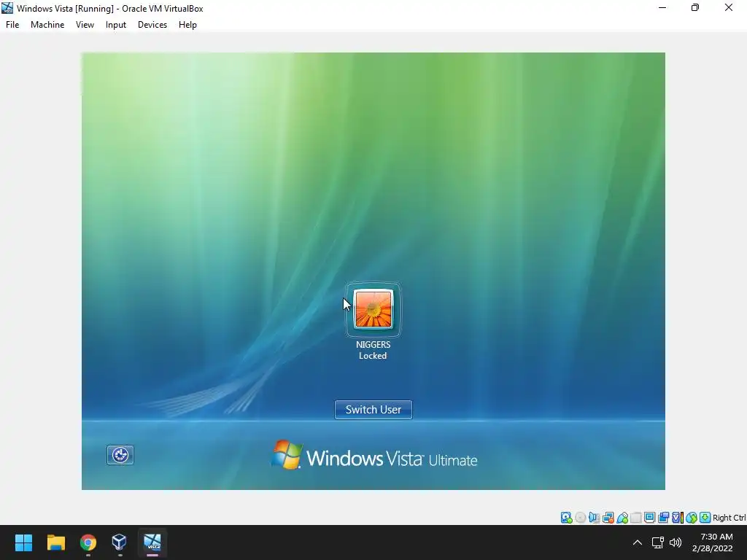Viewport: 747px width, 560px height.
Task: Click the display settings status icon
Action: (650, 518)
